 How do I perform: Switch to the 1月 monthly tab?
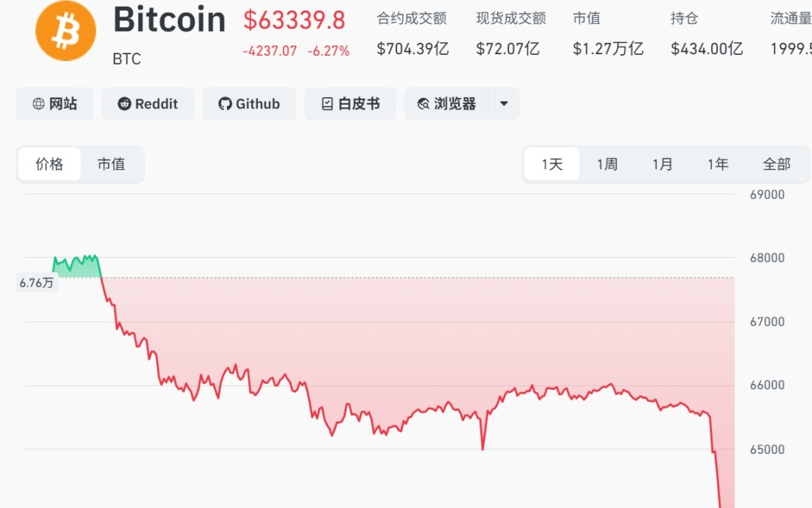(662, 163)
